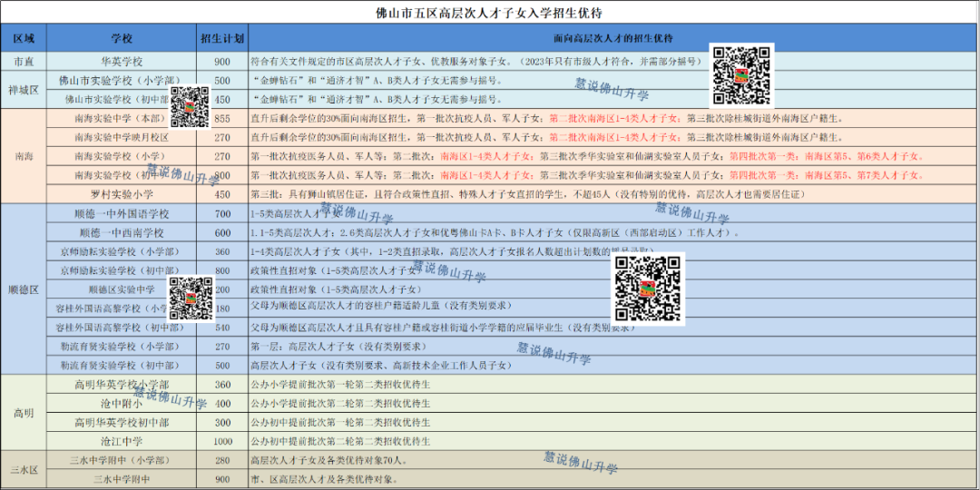Select the 600 quota value
This screenshot has height=490, width=980.
coord(222,232)
